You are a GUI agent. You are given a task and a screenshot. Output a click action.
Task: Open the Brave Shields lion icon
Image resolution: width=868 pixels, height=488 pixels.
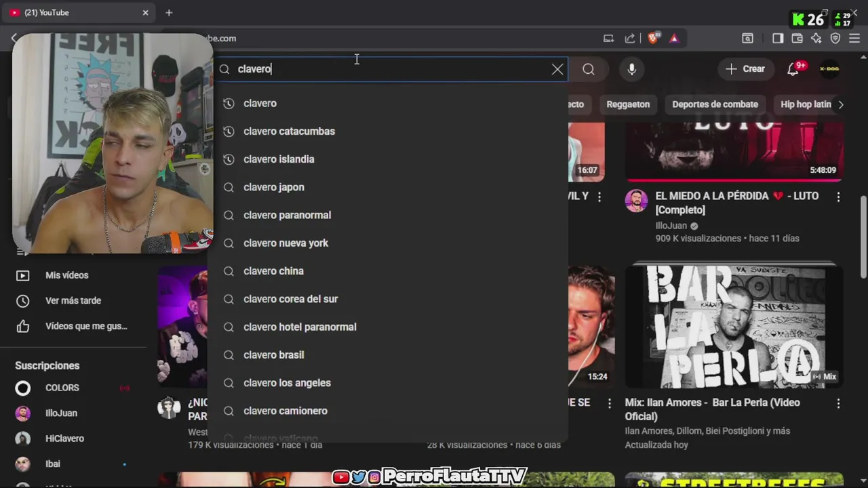(x=653, y=39)
